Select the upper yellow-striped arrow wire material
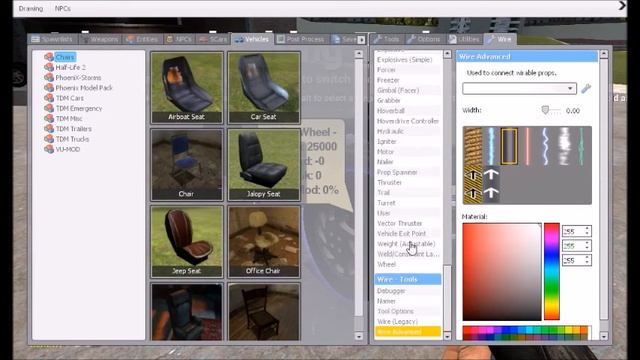 (x=473, y=176)
